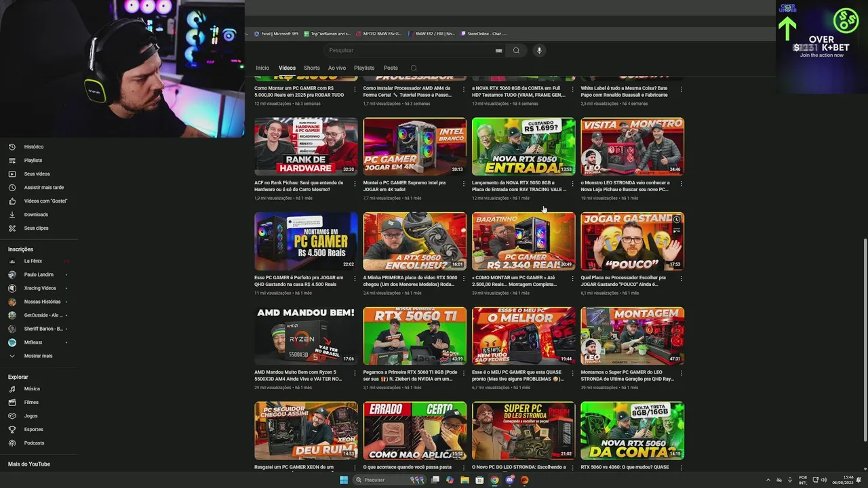Start voice search with microphone icon

coord(539,50)
